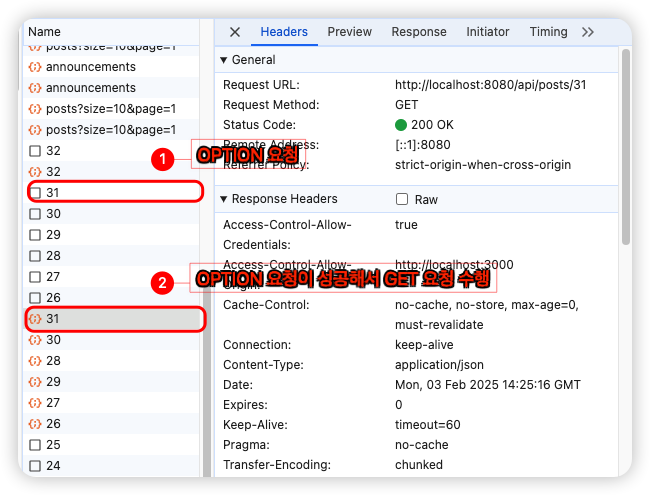This screenshot has width=650, height=495.
Task: Click the preflight icon of the OPTIONS request 31
Action: pos(35,192)
